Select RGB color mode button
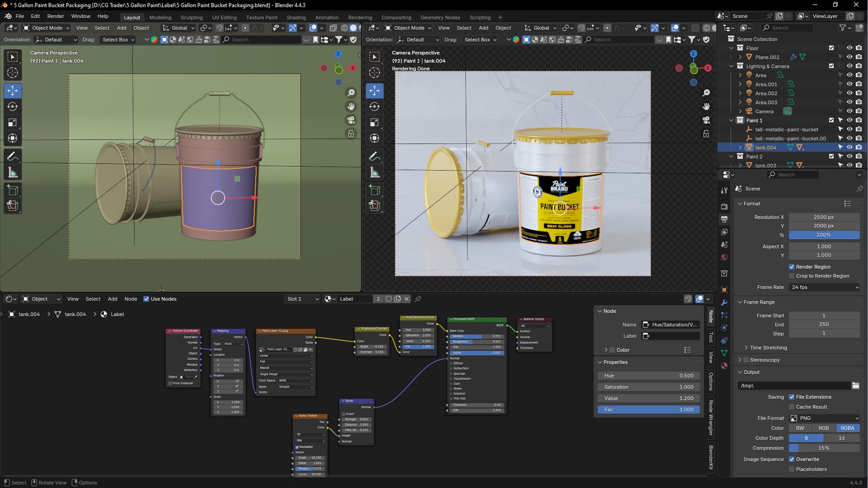Screen dimensions: 868x488 [824, 428]
